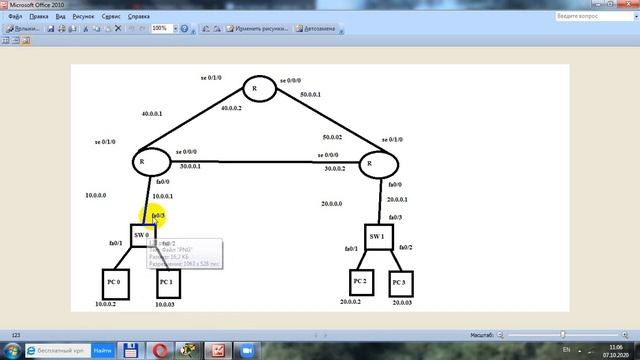This screenshot has width=640, height=360.
Task: Switch to Thumbnail view
Action: [x=6, y=40]
